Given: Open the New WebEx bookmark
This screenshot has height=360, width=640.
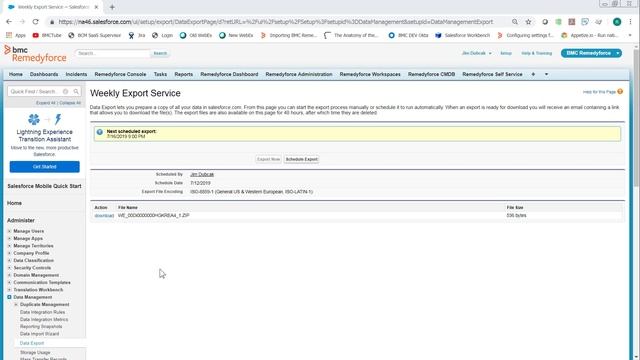Looking at the screenshot, I should tap(236, 36).
